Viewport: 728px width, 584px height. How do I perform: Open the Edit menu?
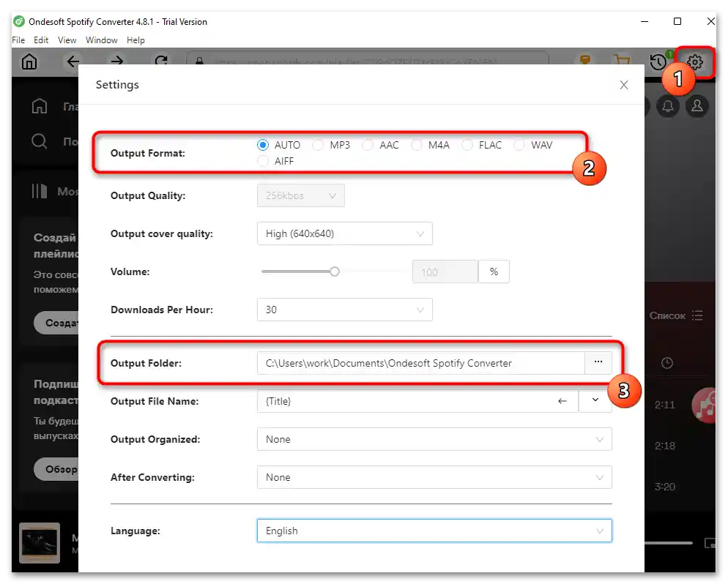point(41,40)
